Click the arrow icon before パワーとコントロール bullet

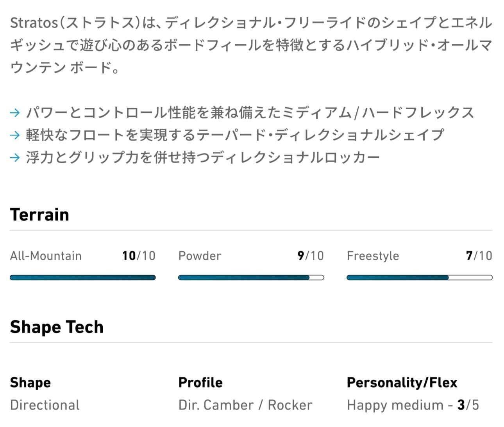(15, 113)
